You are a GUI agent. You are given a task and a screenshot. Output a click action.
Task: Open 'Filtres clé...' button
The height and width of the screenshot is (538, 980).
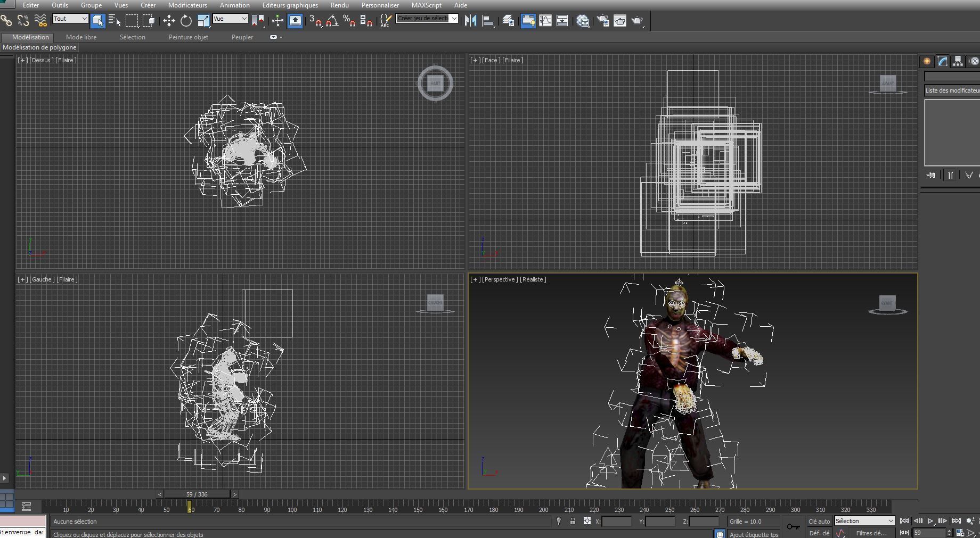(x=871, y=533)
